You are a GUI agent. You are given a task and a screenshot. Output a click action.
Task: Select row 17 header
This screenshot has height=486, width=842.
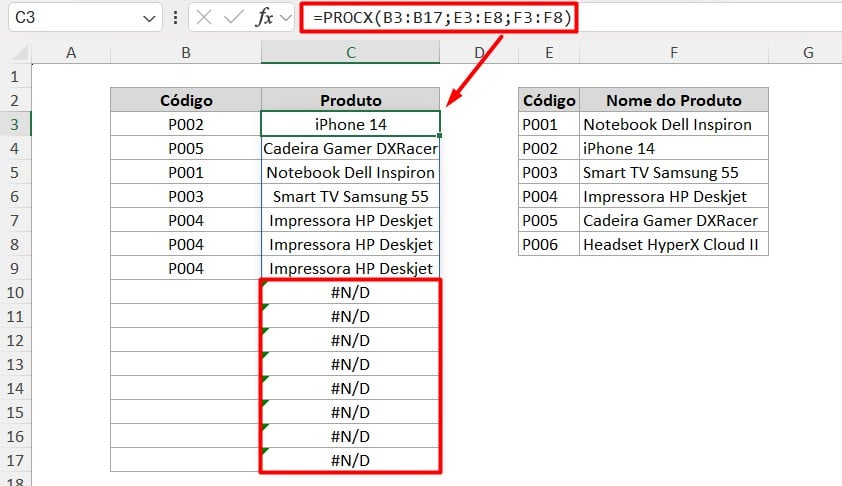[x=15, y=460]
